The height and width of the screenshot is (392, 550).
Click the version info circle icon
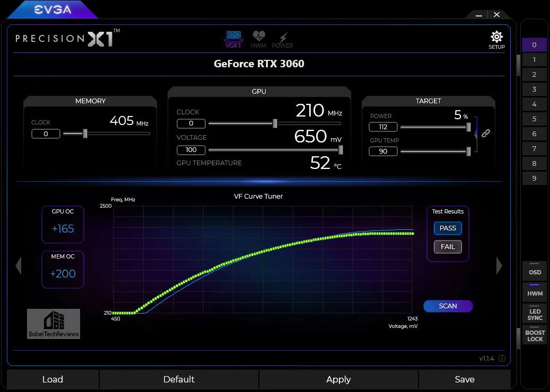point(502,359)
